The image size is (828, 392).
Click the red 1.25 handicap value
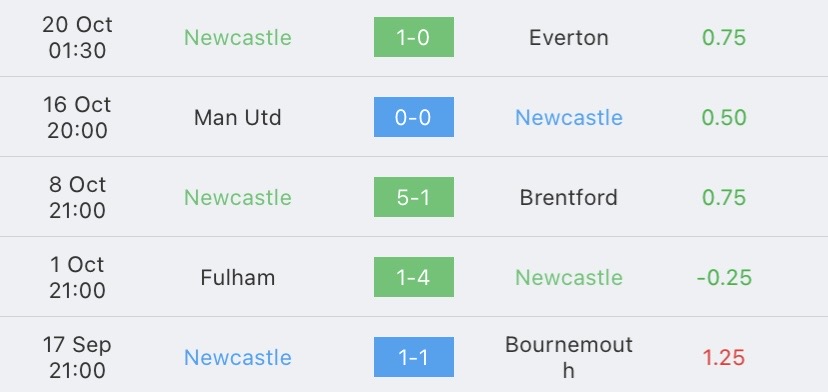(724, 358)
